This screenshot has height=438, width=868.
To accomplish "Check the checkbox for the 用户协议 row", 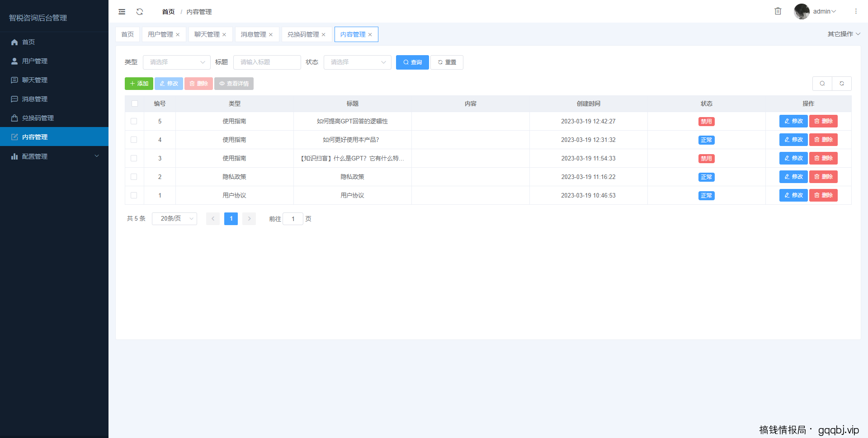I will point(134,195).
